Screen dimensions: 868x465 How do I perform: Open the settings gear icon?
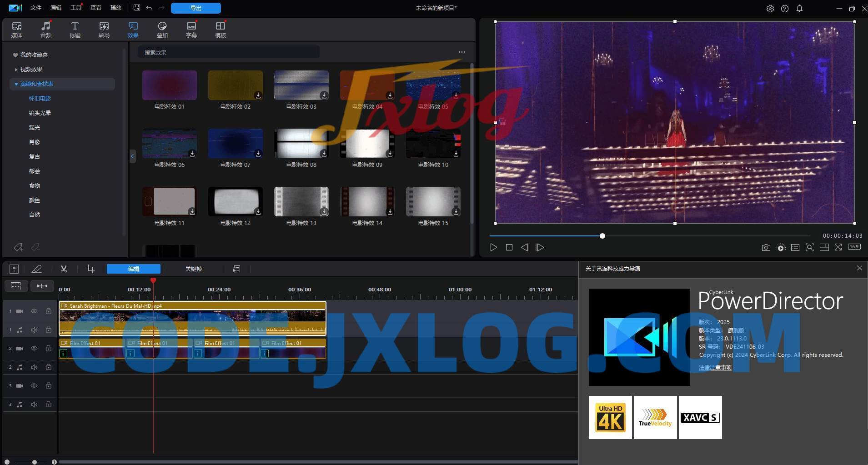770,9
